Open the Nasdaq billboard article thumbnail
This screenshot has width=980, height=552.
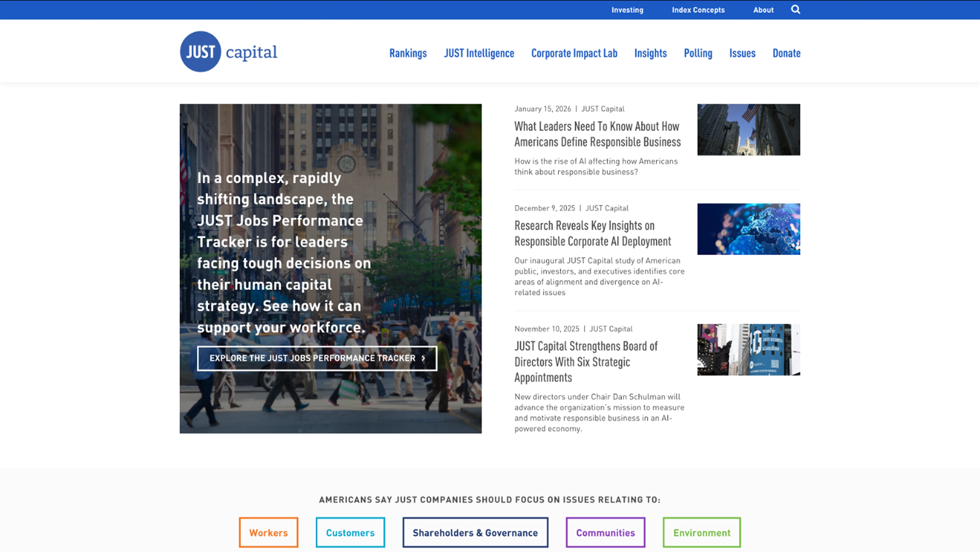[749, 350]
